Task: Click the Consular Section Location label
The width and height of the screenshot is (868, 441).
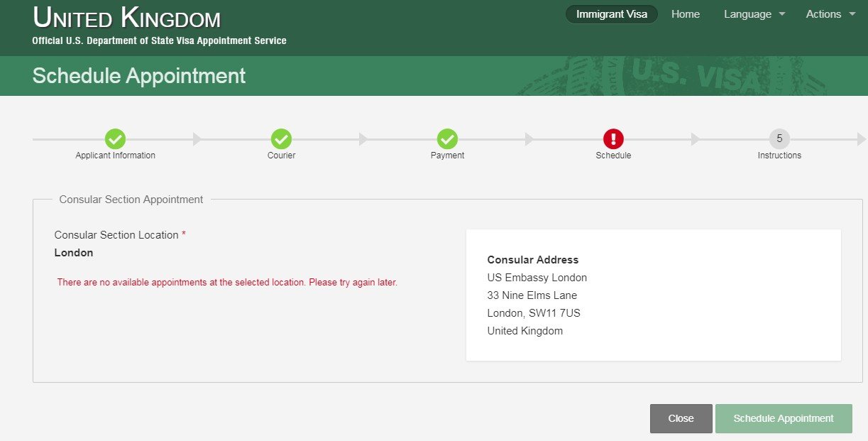Action: (116, 235)
